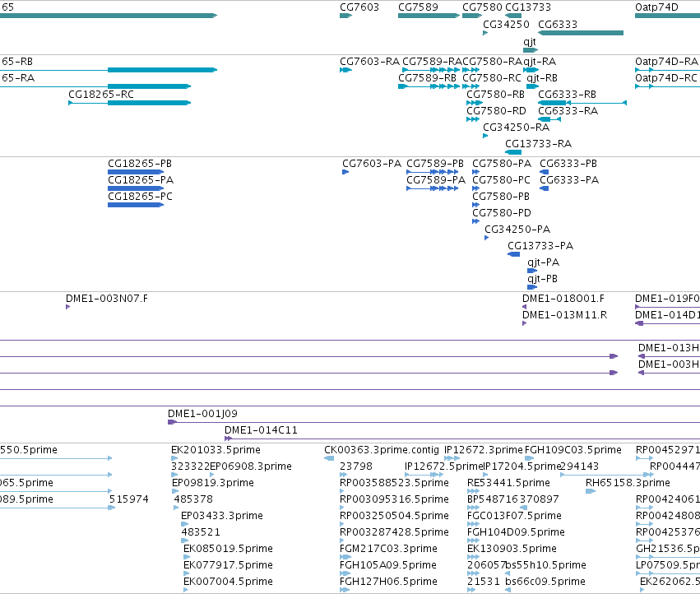Click protein qjt-PB

tap(542, 279)
